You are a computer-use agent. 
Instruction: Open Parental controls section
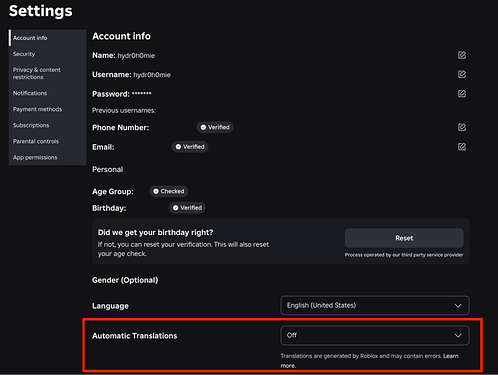pyautogui.click(x=36, y=141)
